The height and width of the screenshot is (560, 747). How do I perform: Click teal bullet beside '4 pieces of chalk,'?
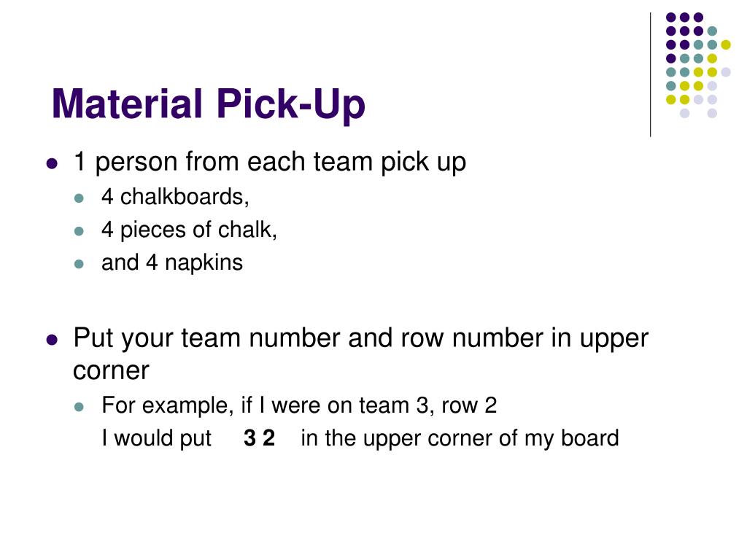point(79,231)
